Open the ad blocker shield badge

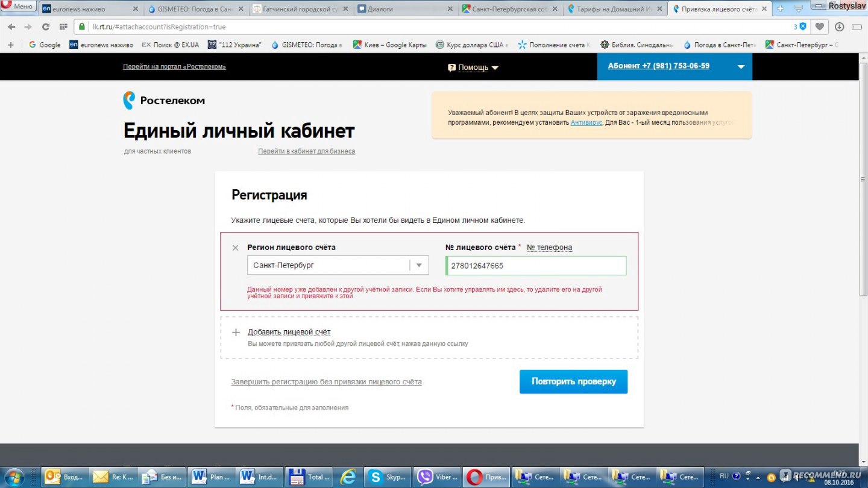pyautogui.click(x=800, y=27)
